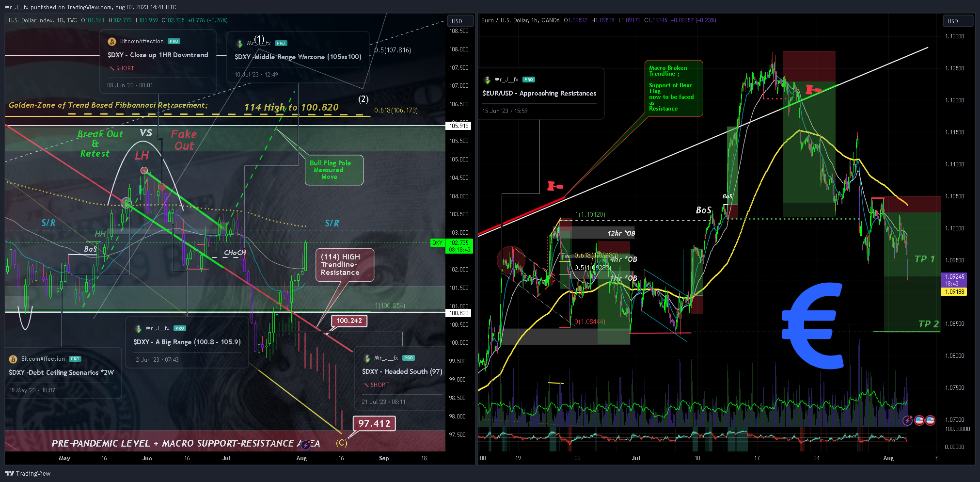The image size is (980, 482).
Task: Click the 'CHoCH' label on DXY chart
Action: point(235,253)
